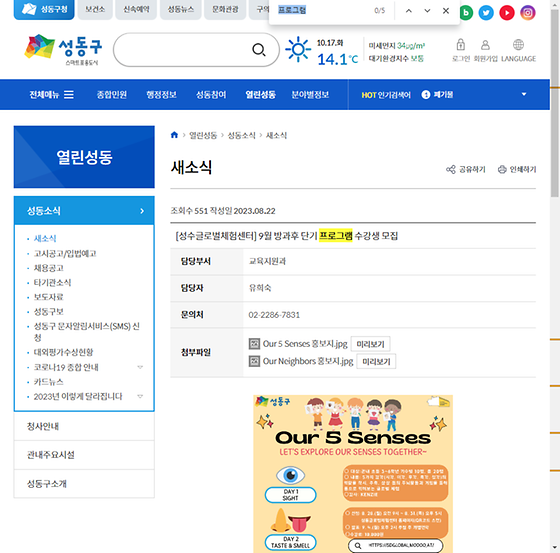Download Our 5 Senses 홍보지.jpg file

[x=305, y=344]
